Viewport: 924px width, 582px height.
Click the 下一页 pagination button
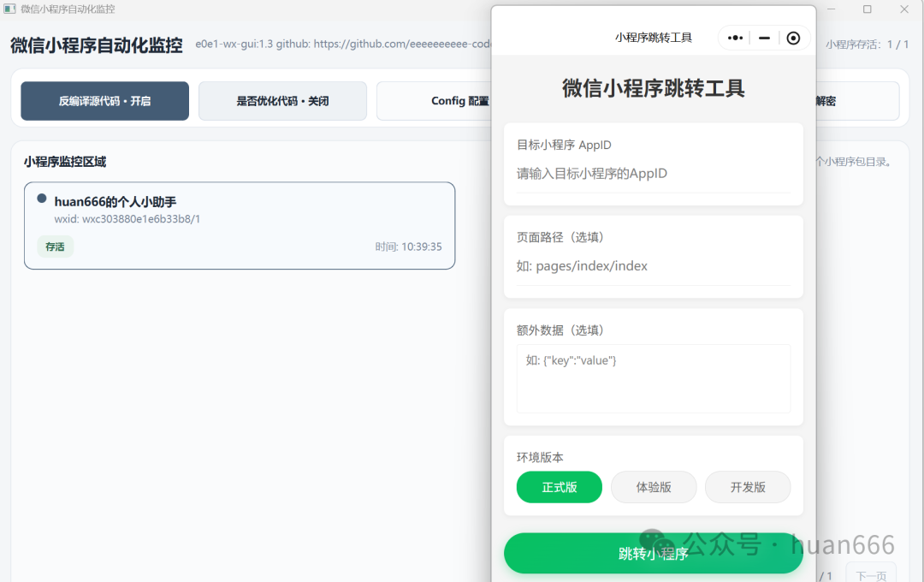click(871, 573)
